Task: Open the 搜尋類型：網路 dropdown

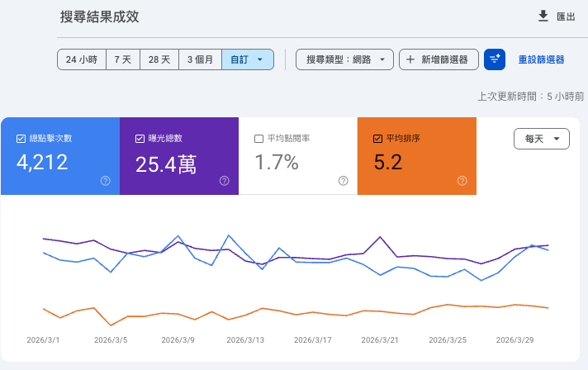Action: (344, 59)
